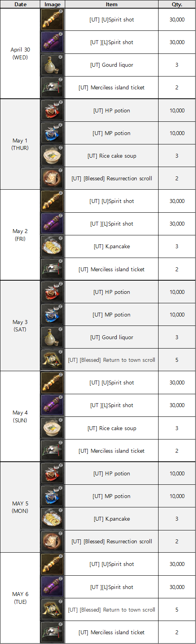
Task: Click the May 5 Resurrection scroll icon
Action: coord(52,541)
